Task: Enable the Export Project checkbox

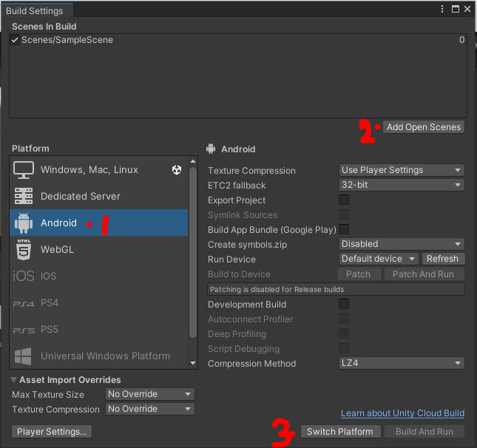Action: point(344,200)
